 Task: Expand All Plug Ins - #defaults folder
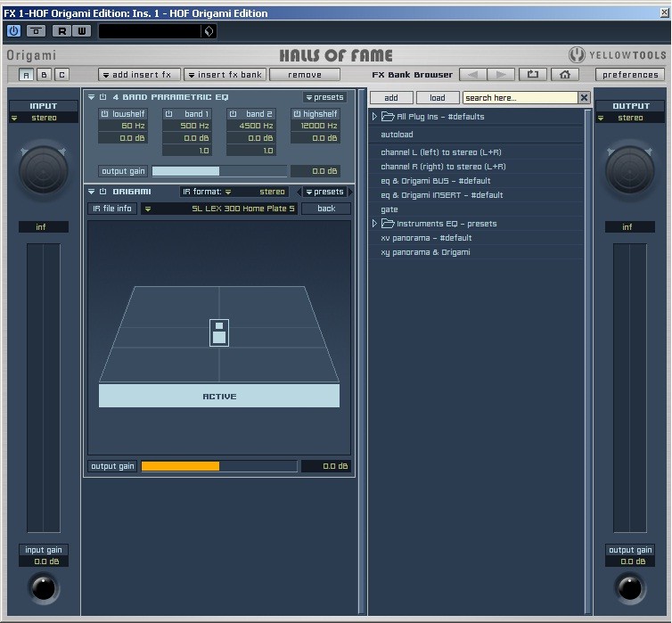[x=374, y=116]
